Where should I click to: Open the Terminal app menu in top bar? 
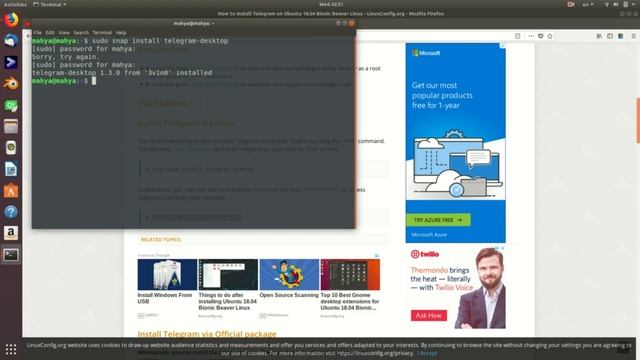50,4
